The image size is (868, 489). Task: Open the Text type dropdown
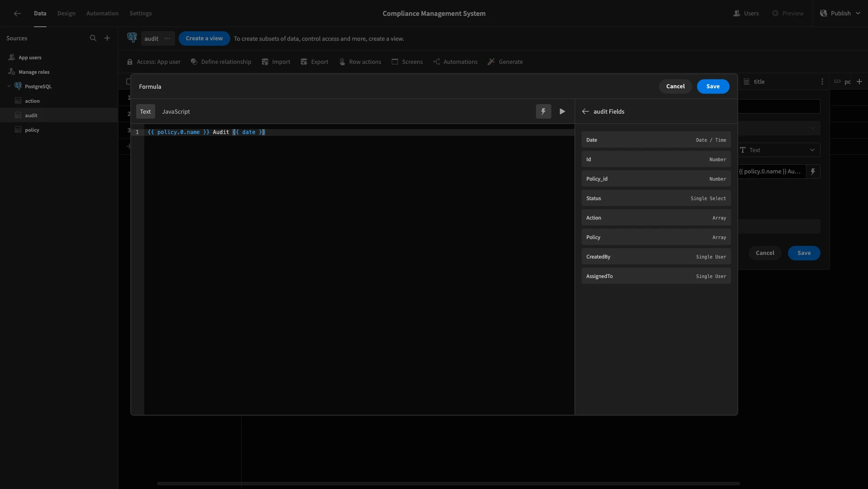coord(779,150)
